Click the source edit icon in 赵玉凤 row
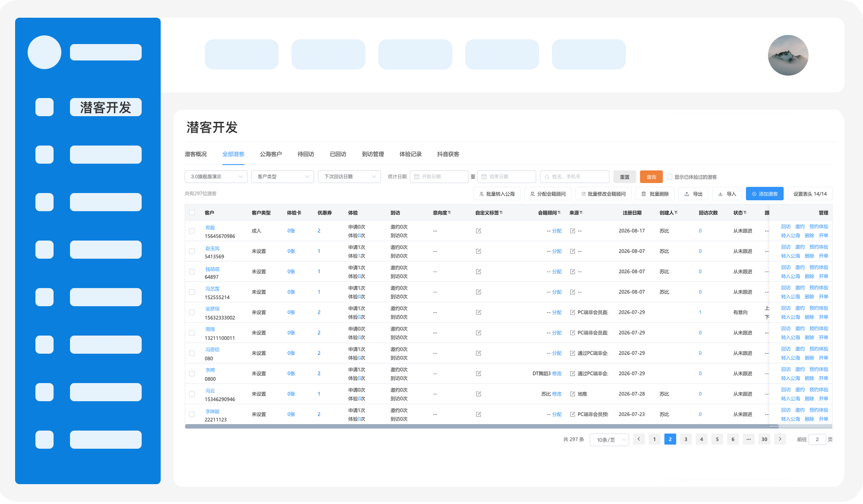863x504 pixels. click(x=573, y=251)
